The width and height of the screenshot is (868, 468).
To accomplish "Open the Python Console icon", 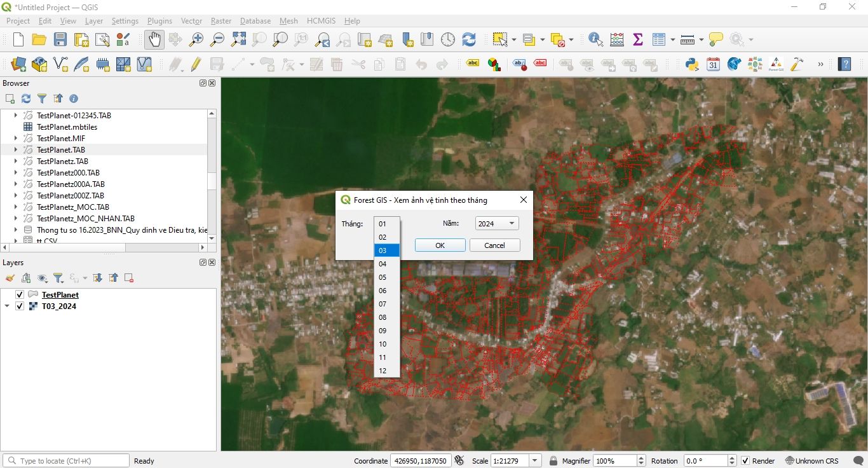I will (692, 64).
